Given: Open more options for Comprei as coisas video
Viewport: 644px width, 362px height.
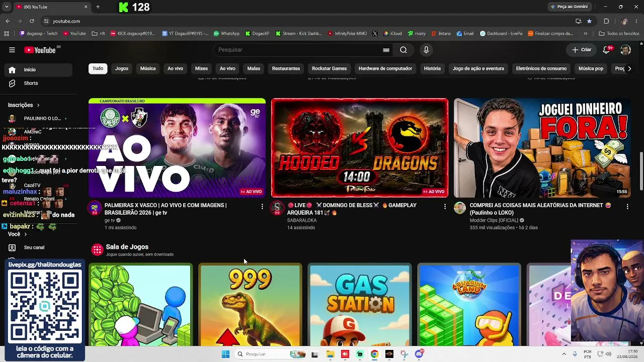Looking at the screenshot, I should 627,207.
